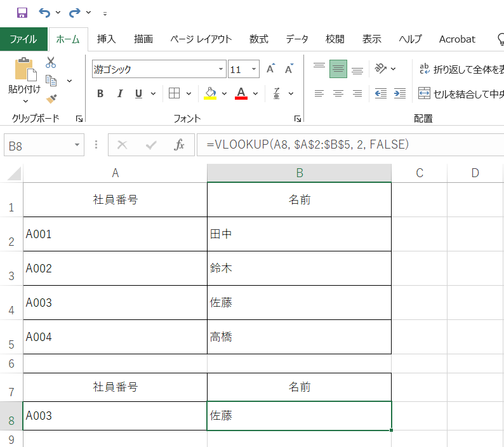The image size is (504, 447).
Task: Toggle middle vertical alignment button
Action: tap(338, 69)
